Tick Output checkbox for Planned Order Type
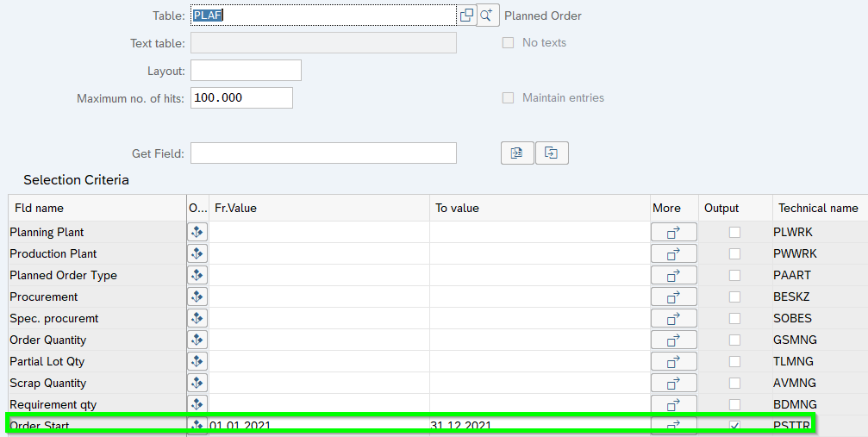Viewport: 868px width, 437px height. 734,275
